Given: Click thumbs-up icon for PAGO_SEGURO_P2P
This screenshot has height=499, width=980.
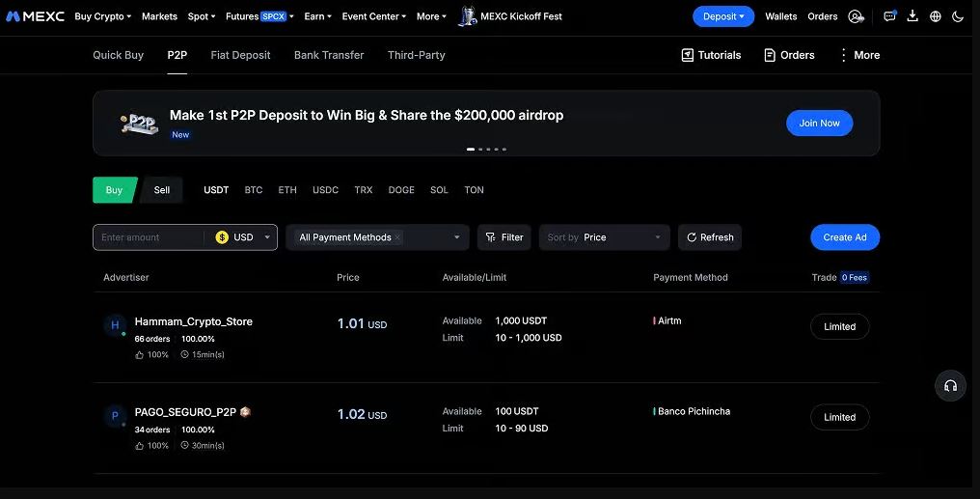Looking at the screenshot, I should [139, 445].
